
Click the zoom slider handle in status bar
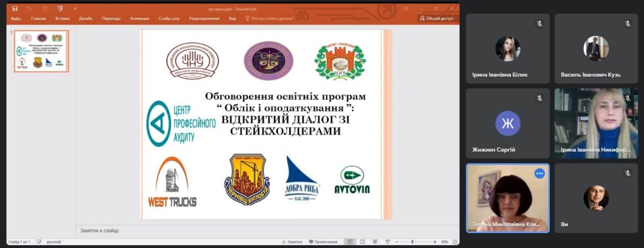pos(412,242)
